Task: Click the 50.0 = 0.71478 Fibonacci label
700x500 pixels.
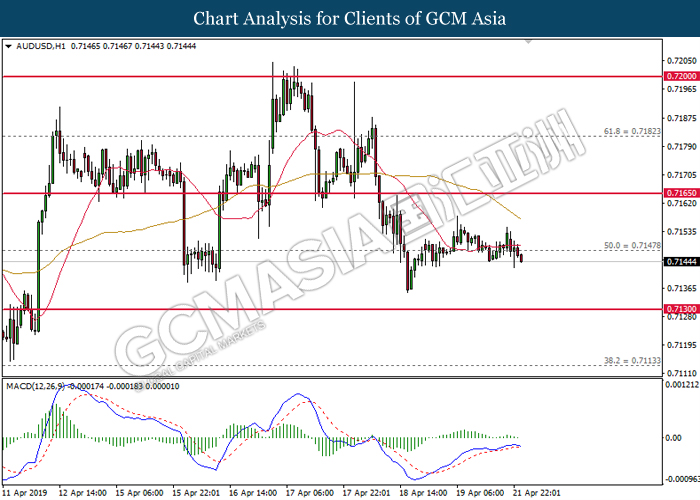Action: coord(632,246)
